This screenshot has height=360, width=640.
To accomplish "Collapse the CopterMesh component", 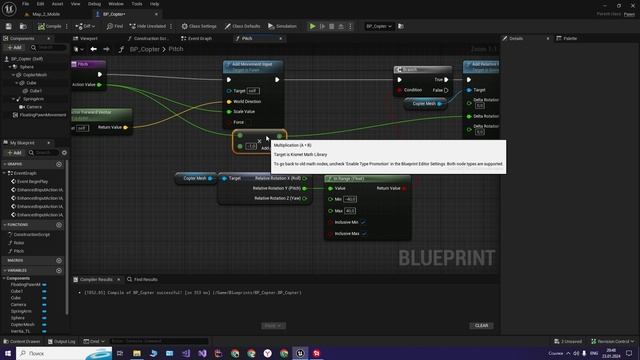I will (13, 75).
